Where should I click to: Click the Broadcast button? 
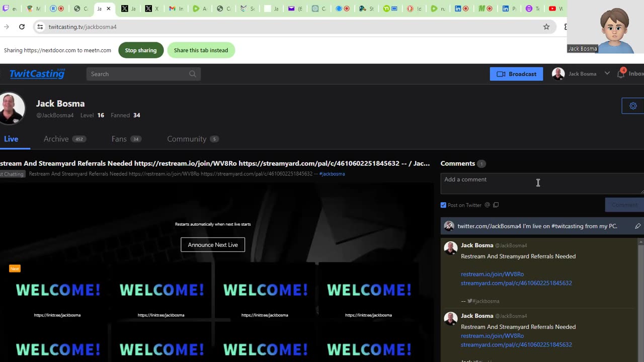pos(516,74)
